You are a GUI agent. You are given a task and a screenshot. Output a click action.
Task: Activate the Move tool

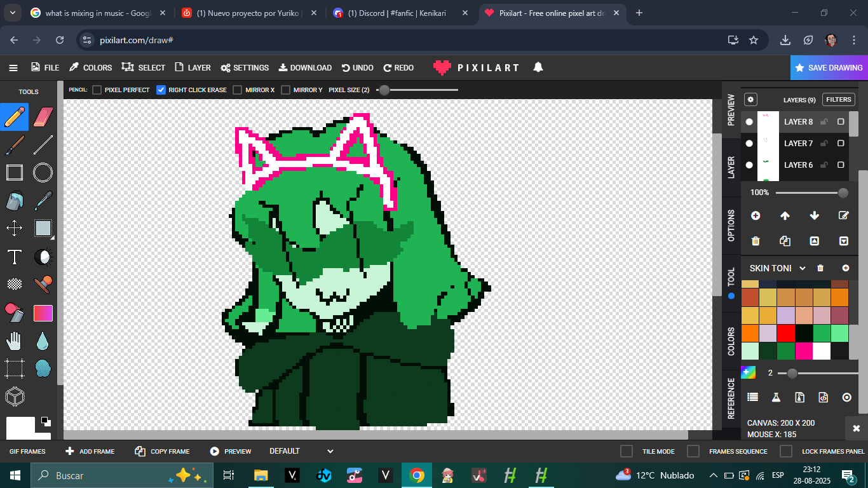(15, 229)
